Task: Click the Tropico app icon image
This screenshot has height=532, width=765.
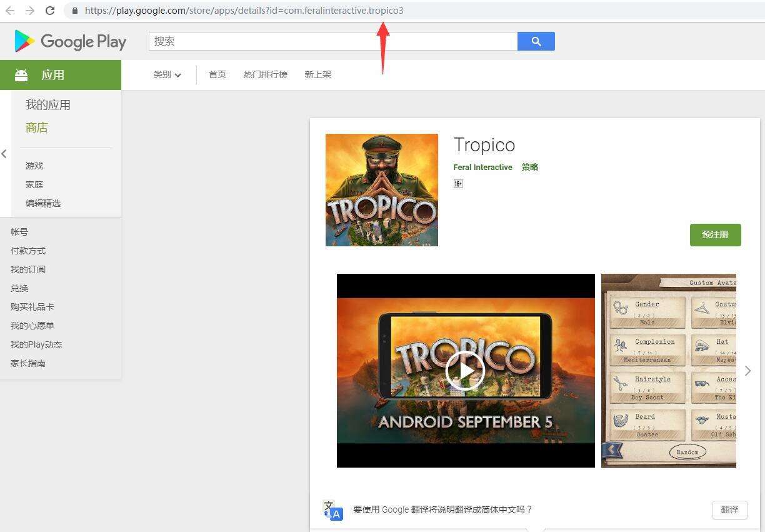Action: click(x=382, y=190)
